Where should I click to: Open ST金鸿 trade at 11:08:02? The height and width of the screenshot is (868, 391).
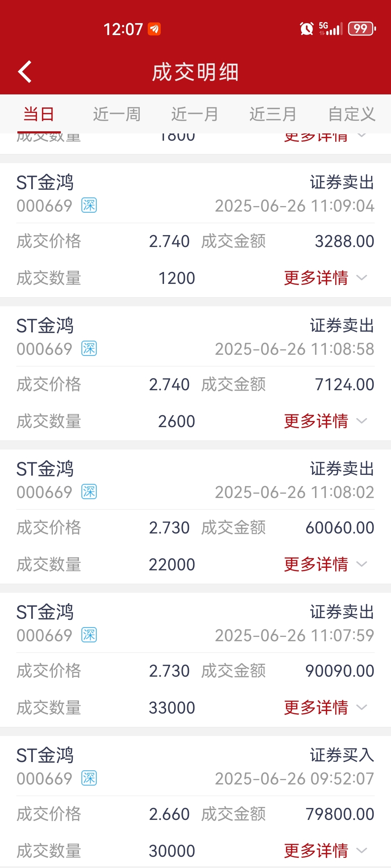point(195,516)
